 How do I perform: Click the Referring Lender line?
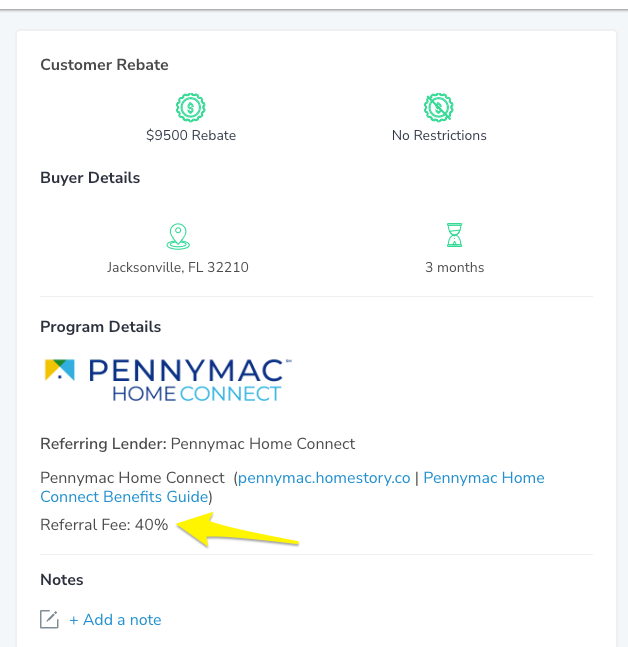[198, 444]
